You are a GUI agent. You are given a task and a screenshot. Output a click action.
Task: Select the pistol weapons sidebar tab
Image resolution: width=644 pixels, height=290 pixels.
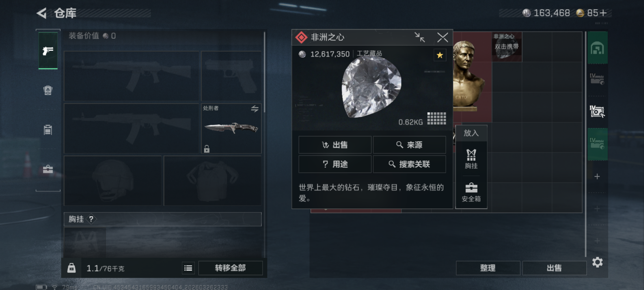pyautogui.click(x=48, y=51)
